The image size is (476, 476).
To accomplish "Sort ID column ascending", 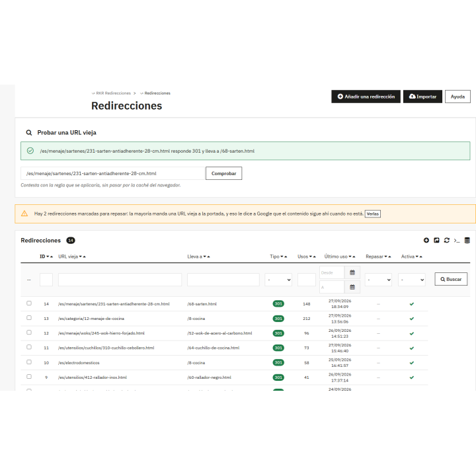I will coord(52,257).
